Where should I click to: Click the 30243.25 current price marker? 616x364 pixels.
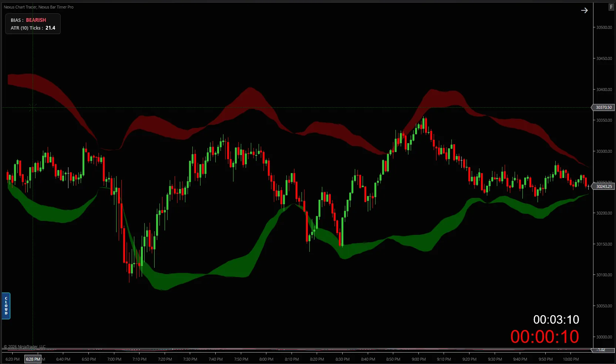603,186
